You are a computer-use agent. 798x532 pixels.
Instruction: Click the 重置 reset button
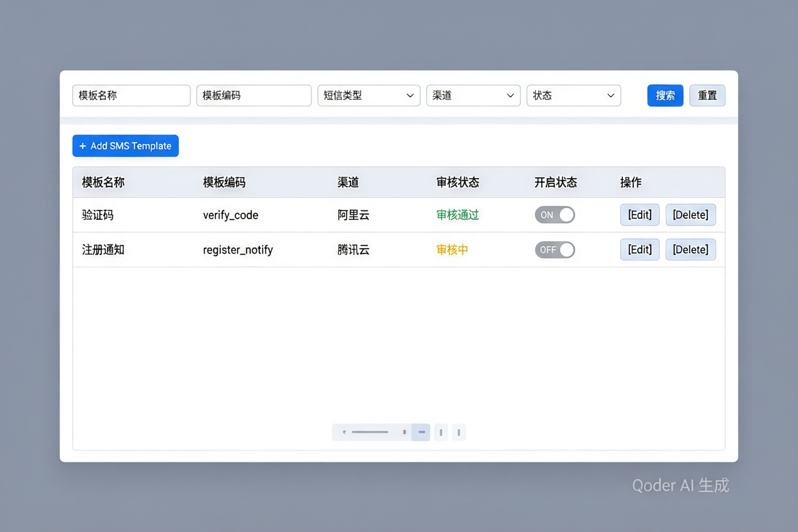pos(707,96)
